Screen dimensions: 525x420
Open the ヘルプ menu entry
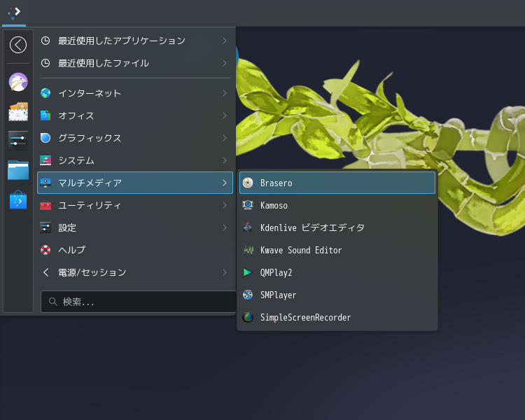[135, 250]
